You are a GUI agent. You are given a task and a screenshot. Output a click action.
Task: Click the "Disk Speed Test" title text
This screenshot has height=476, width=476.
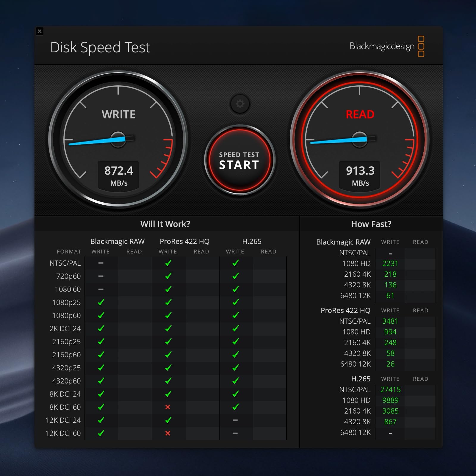coord(100,47)
